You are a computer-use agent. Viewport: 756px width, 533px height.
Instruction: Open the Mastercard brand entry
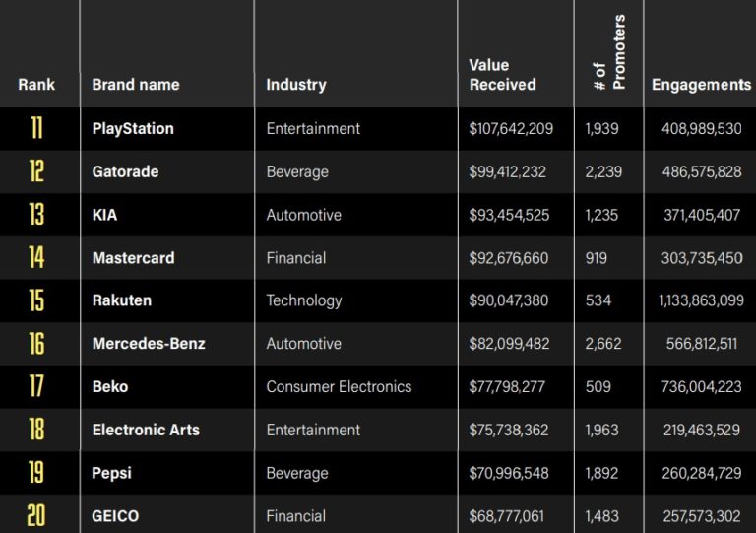click(x=133, y=258)
